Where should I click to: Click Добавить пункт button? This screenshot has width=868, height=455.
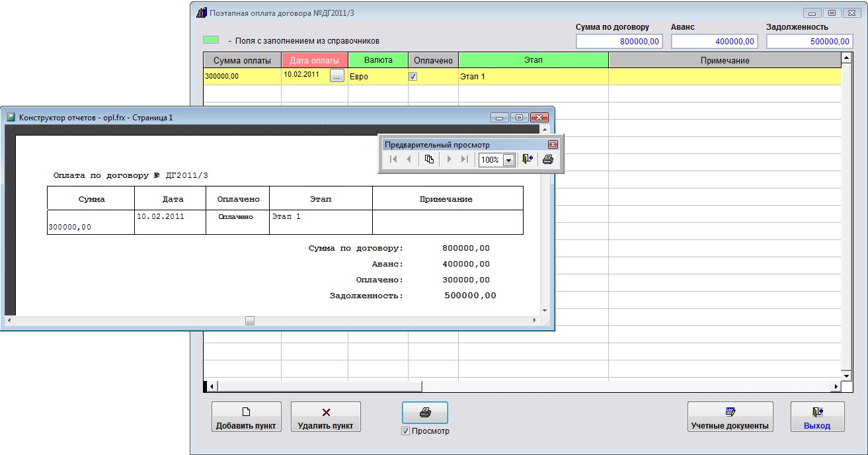(246, 417)
